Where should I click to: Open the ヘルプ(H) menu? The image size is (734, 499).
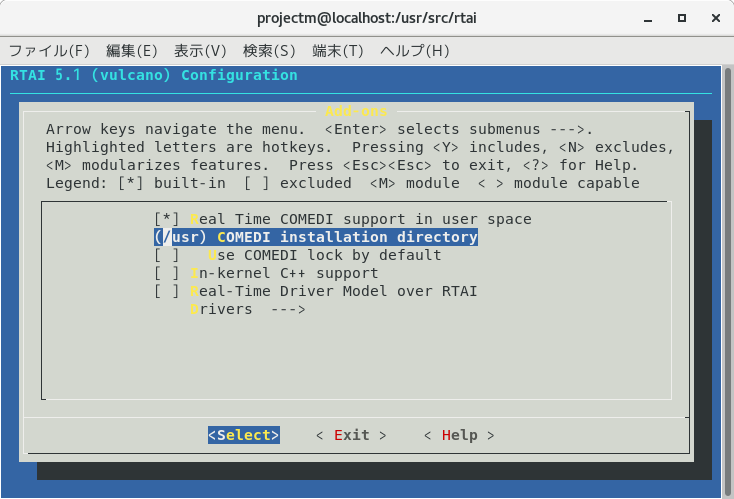pos(415,51)
